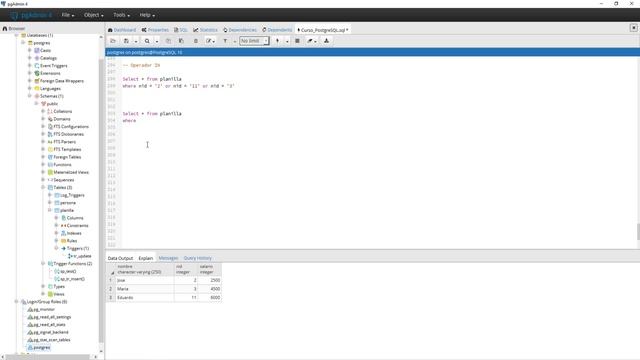This screenshot has height=360, width=640.
Task: Click the Eduardo cell in results grid
Action: pyautogui.click(x=145, y=298)
